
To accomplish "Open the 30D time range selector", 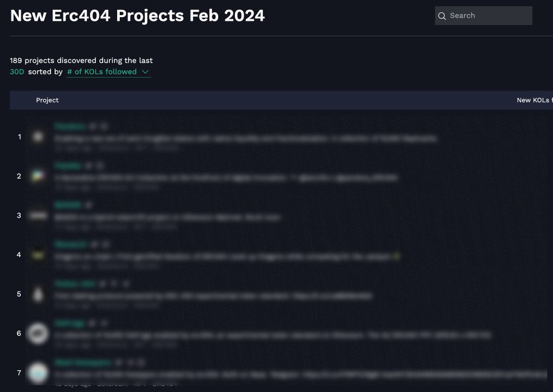I will click(x=17, y=71).
